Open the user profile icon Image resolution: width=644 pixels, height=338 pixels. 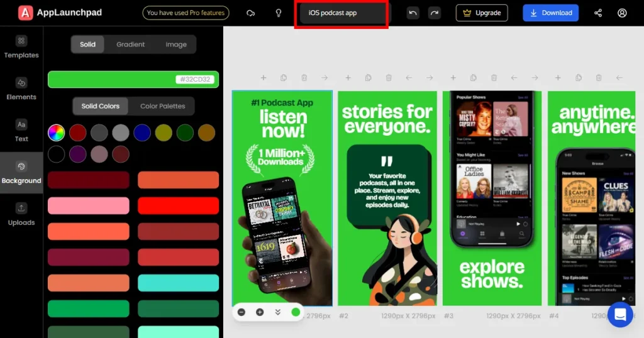(x=622, y=13)
